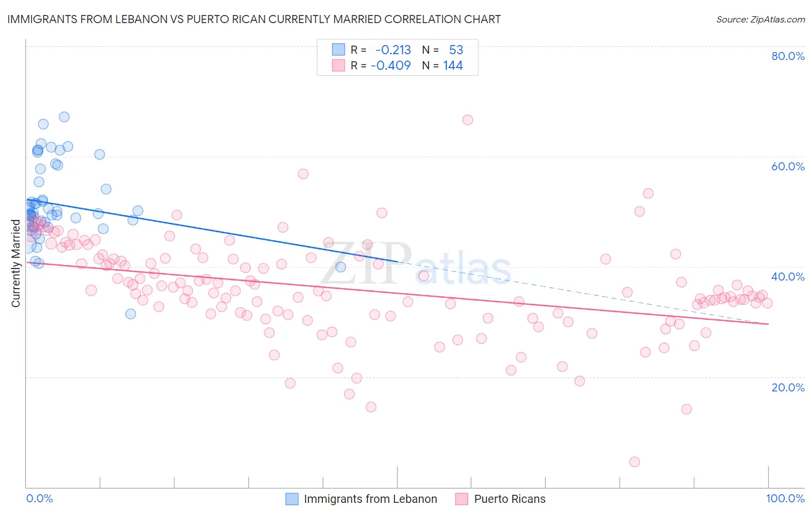
Task: Select the Immigrants from Lebanon legend label
Action: pos(370,499)
